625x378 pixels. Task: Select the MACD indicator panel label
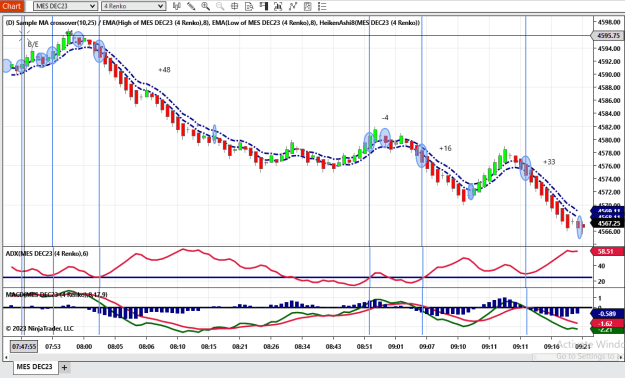click(x=56, y=295)
